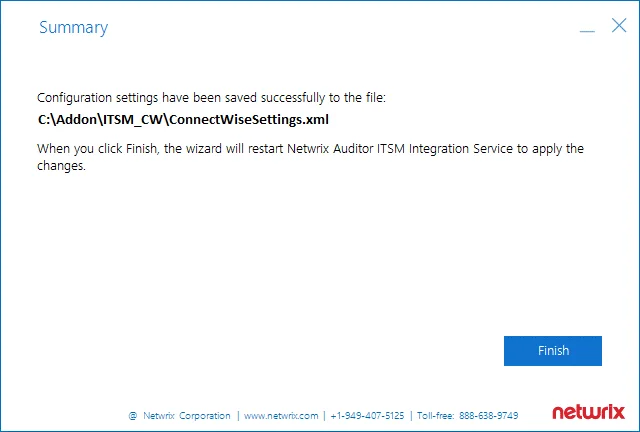The height and width of the screenshot is (432, 640).
Task: Select the ConnectWiseSettings.xml file name
Action: tap(249, 119)
